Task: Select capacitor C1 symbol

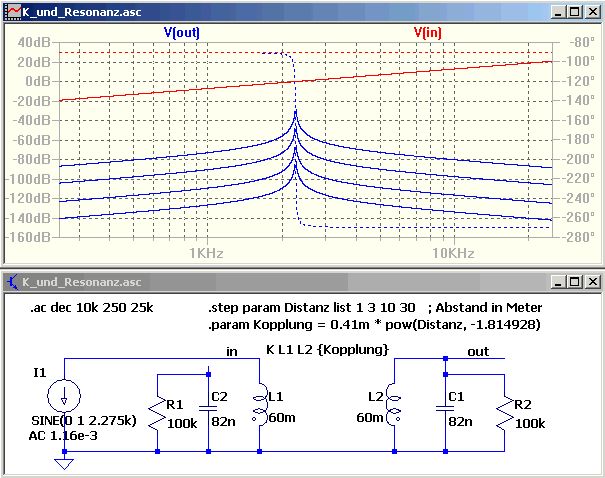Action: tap(445, 408)
